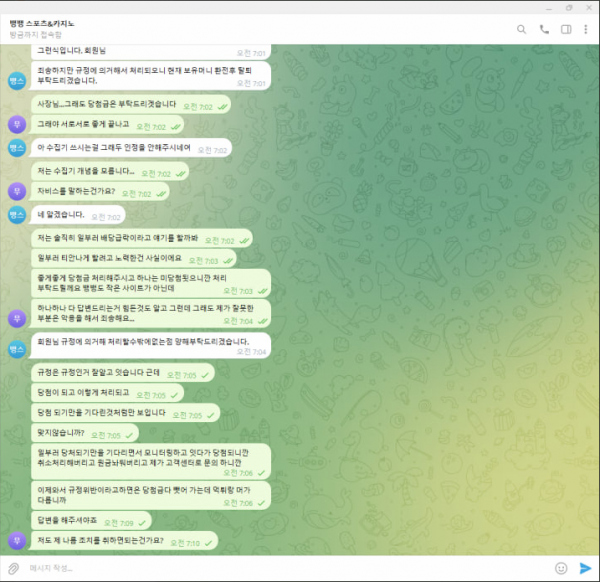This screenshot has width=600, height=582.
Task: Maximize the Telegram window
Action: 569,8
